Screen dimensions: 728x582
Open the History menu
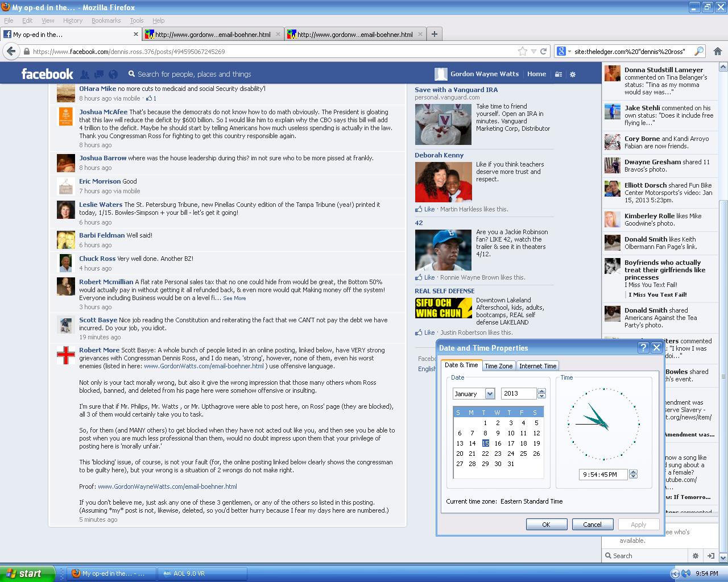point(72,20)
